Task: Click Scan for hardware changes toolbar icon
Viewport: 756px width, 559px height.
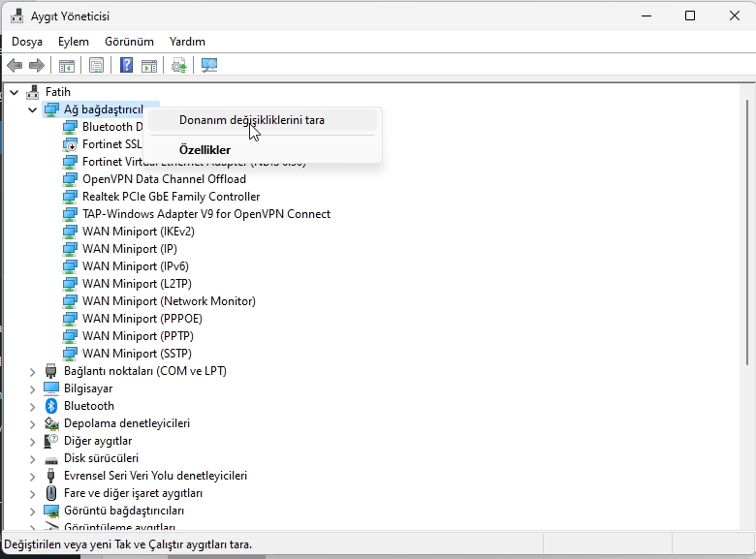Action: [209, 66]
